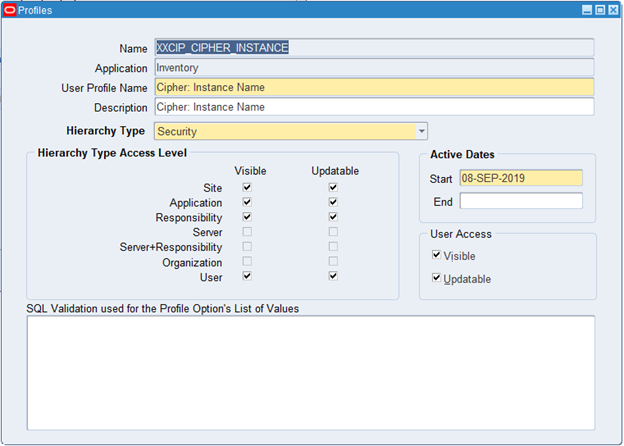Toggle Responsibility Visible checkbox

[x=247, y=217]
